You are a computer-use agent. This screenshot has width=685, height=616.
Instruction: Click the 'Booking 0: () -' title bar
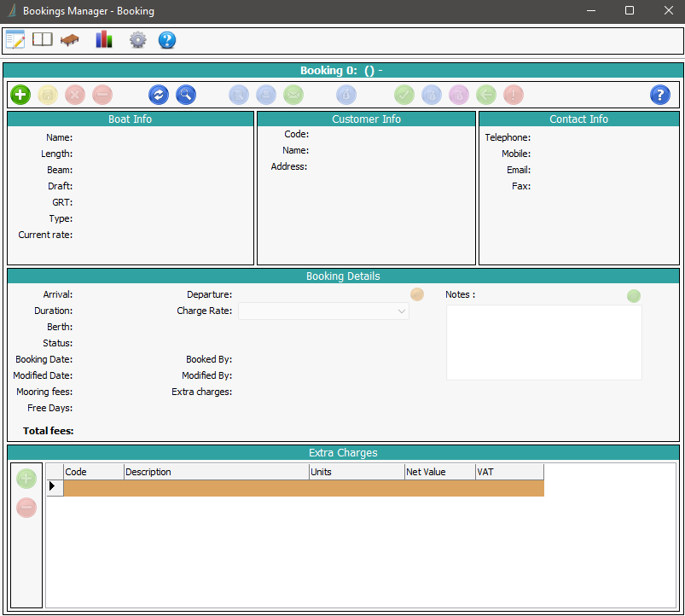point(343,70)
